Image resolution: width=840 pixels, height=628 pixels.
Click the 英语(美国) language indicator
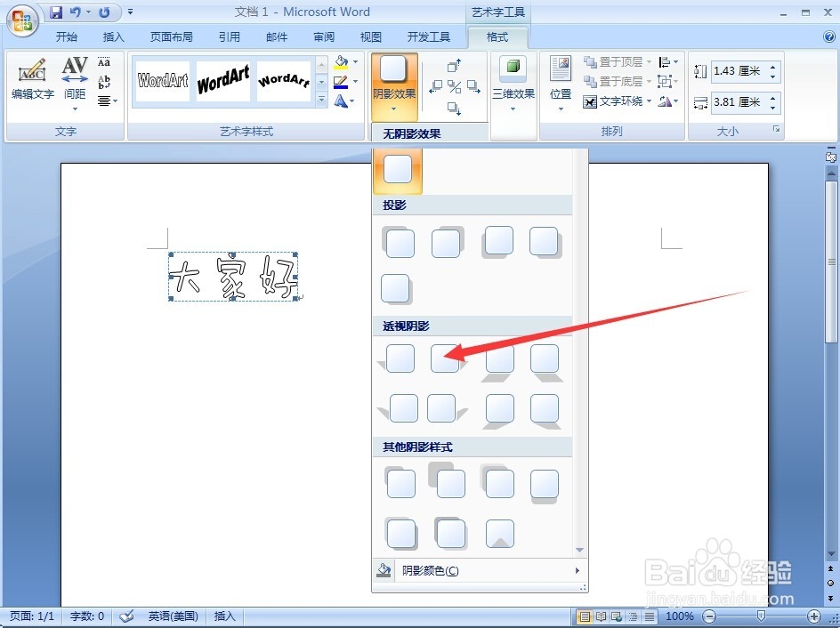tap(173, 616)
